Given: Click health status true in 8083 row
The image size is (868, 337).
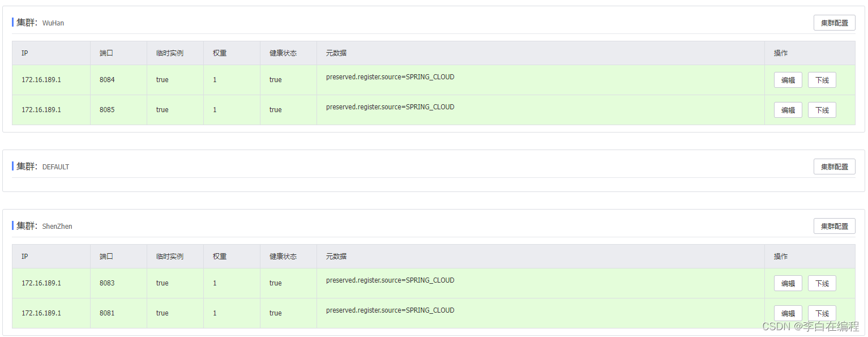Looking at the screenshot, I should pos(276,283).
